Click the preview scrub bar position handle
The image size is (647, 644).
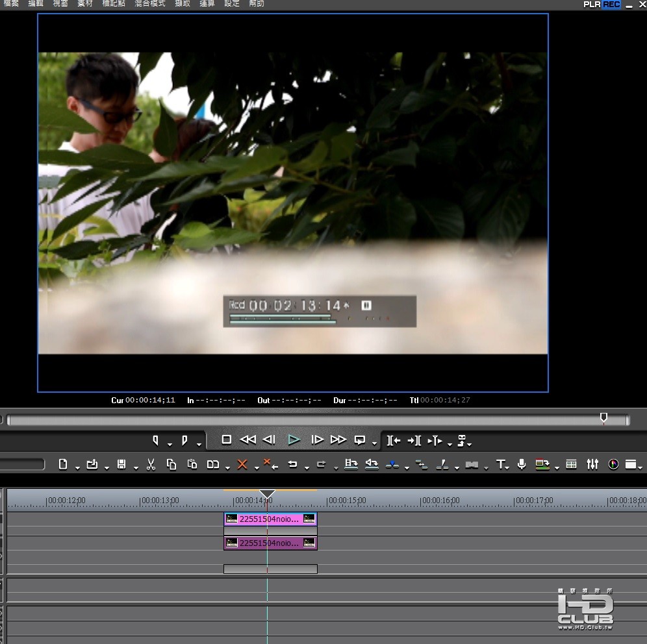click(603, 418)
